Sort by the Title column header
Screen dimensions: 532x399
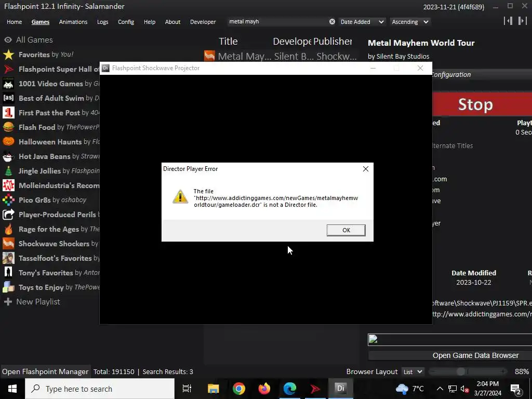point(228,42)
